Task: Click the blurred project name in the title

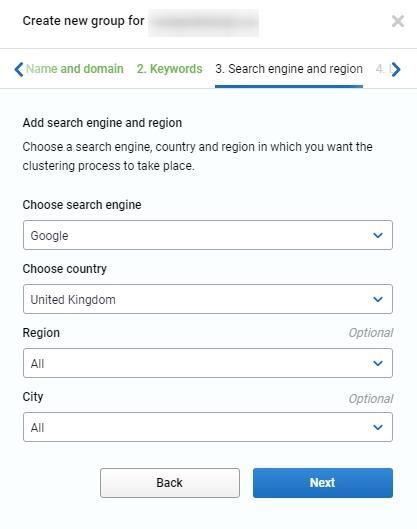Action: pos(203,22)
